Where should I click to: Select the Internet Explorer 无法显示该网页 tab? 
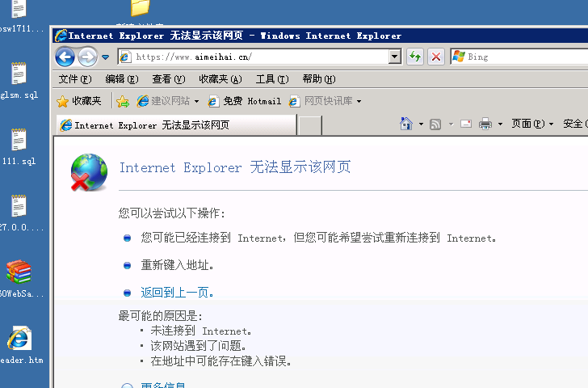[176, 125]
